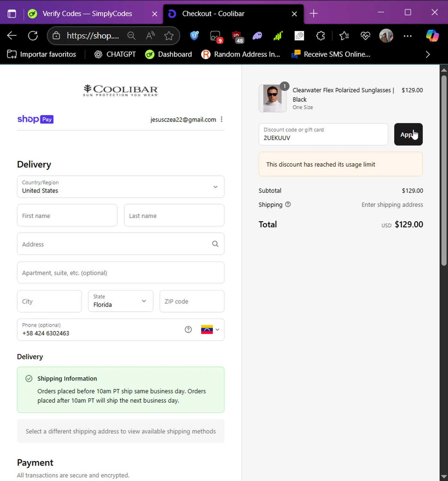Focus the Apartment, suite field
Screen dimensions: 448x481
tap(121, 273)
